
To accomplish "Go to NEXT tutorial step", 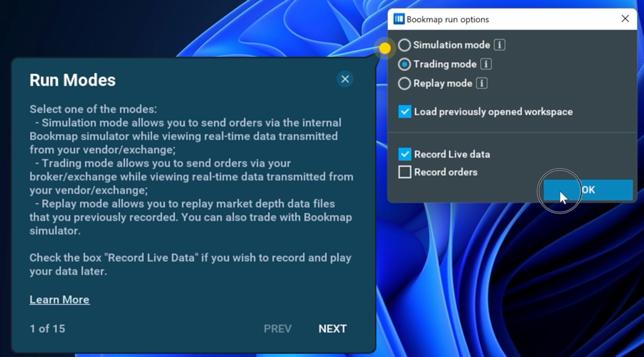I will pos(332,329).
